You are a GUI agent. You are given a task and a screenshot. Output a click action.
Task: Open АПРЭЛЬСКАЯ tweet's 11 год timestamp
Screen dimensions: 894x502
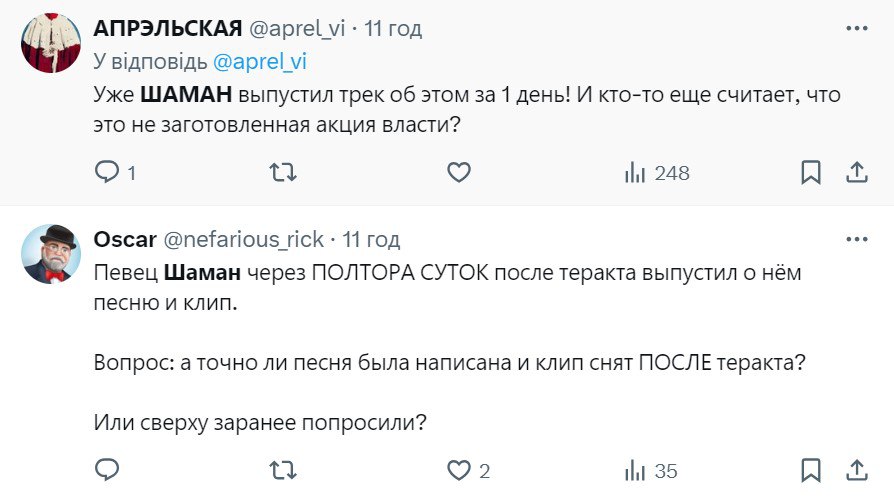[393, 29]
